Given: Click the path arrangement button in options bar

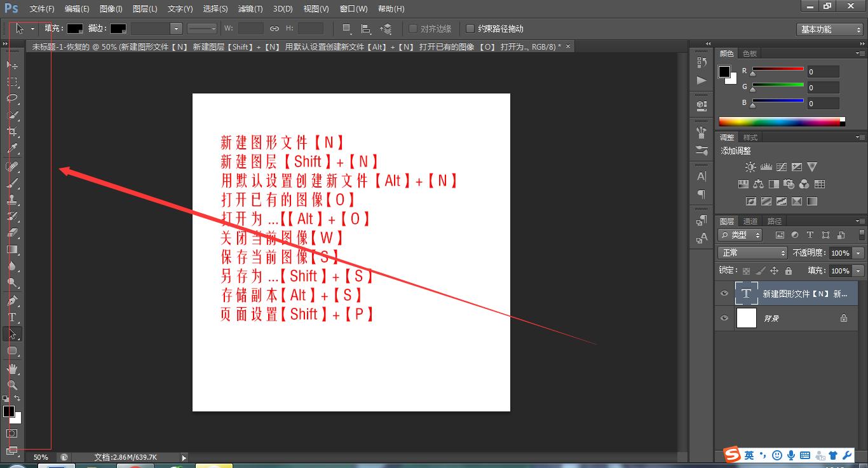Looking at the screenshot, I should coord(386,29).
